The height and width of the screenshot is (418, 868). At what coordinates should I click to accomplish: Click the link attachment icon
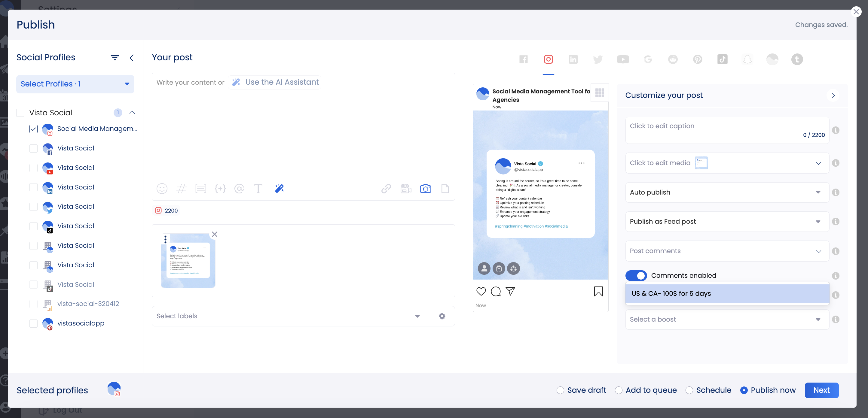[x=386, y=189]
